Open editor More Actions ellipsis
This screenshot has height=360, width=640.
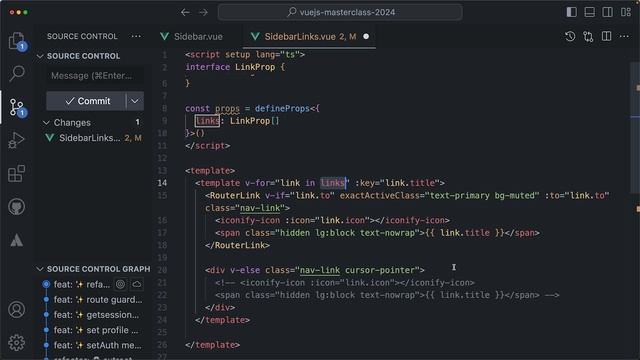click(x=624, y=36)
